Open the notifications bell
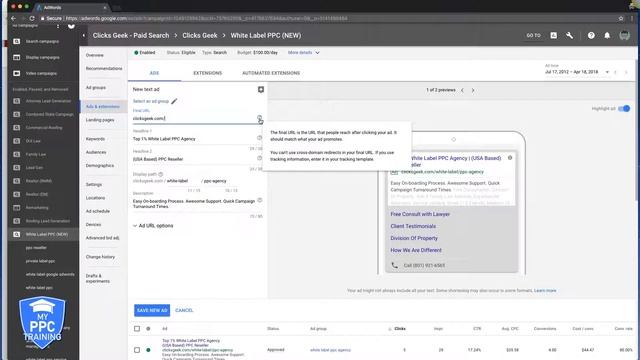Screen dimensions: 640x360 [x=607, y=36]
